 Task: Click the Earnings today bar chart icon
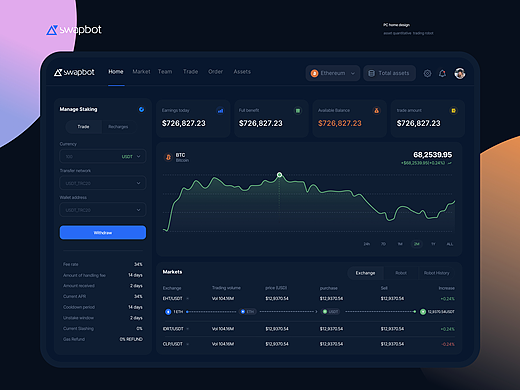(220, 111)
